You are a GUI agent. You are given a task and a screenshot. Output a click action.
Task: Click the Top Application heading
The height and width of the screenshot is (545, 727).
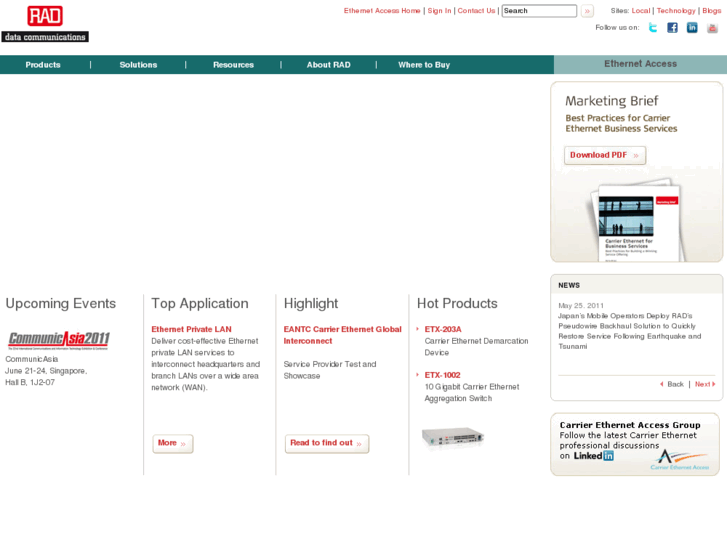pos(199,303)
